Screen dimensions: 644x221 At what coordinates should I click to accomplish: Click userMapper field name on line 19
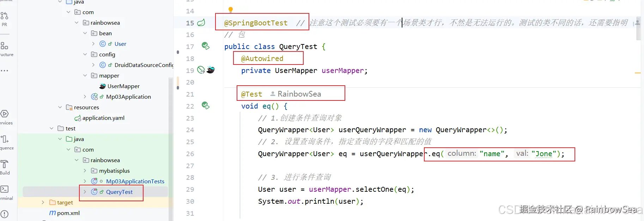[342, 70]
